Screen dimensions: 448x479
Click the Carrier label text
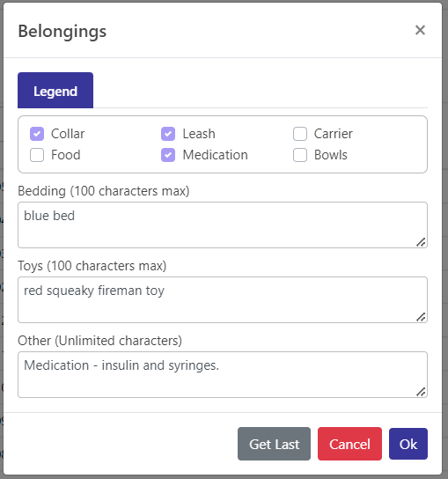(334, 134)
